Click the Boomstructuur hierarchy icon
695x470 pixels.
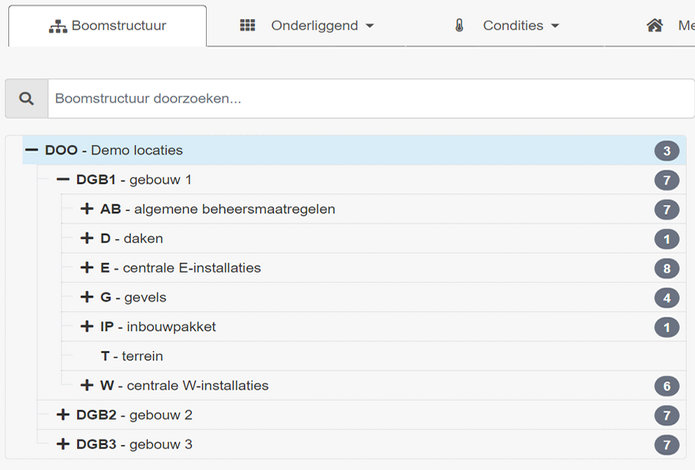(x=58, y=26)
